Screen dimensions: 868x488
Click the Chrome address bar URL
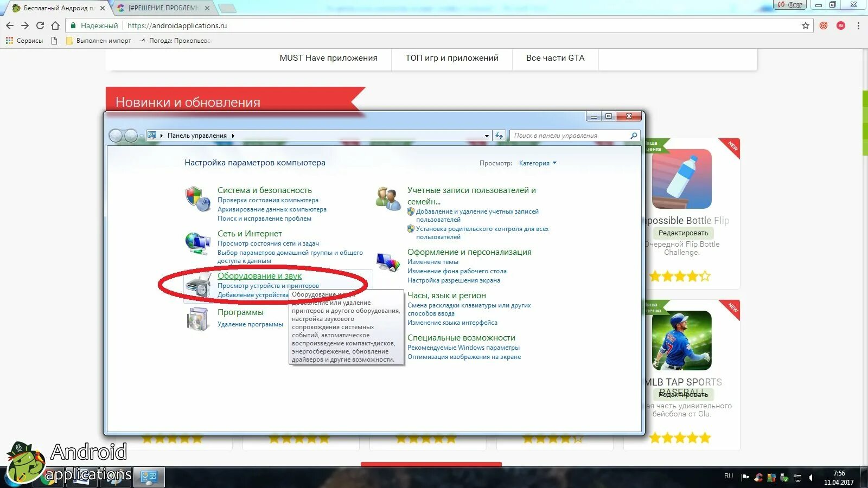tap(177, 25)
